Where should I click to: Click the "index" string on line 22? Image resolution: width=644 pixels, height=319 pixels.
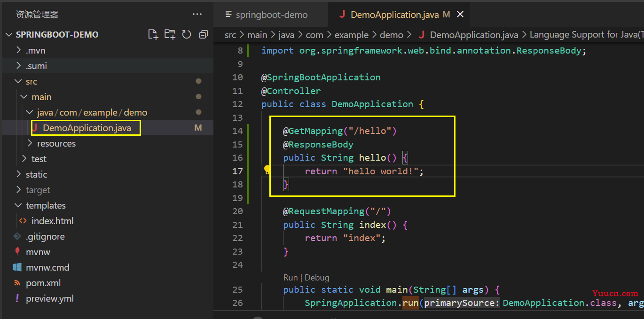361,238
